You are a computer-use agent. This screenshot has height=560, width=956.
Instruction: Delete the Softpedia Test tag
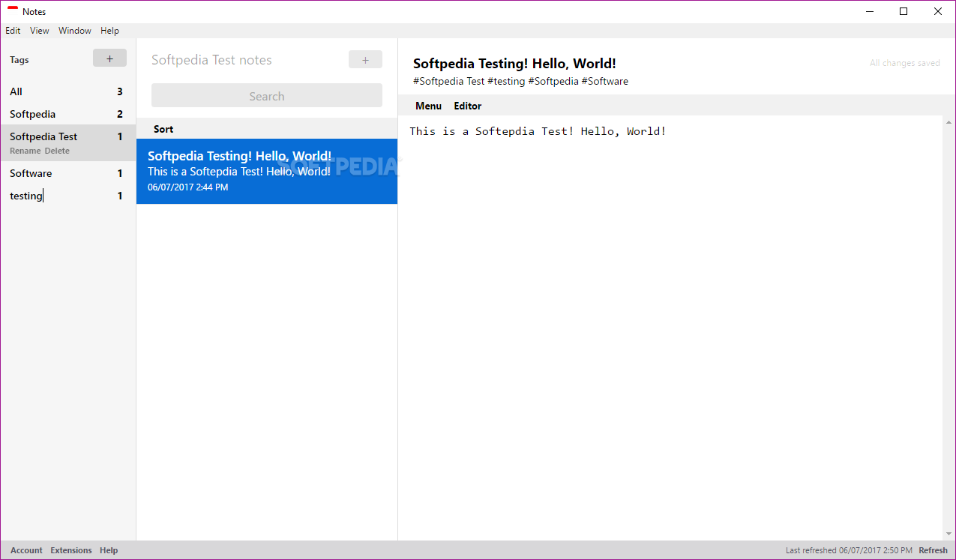[57, 151]
